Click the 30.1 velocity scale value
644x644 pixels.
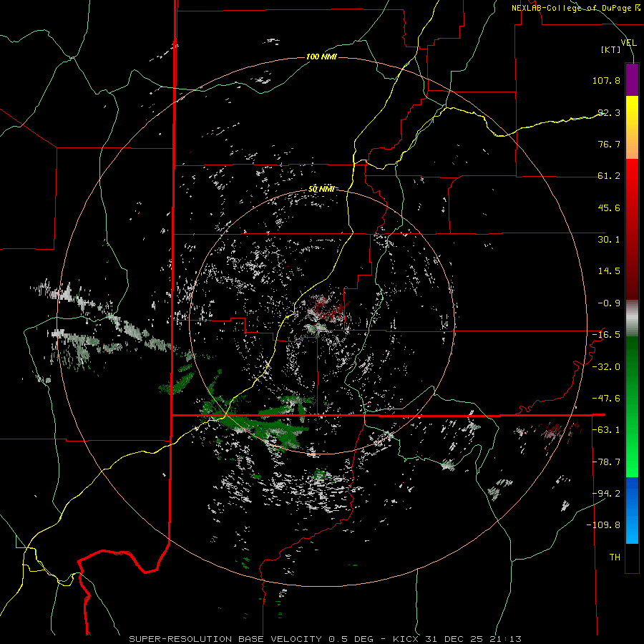[609, 240]
